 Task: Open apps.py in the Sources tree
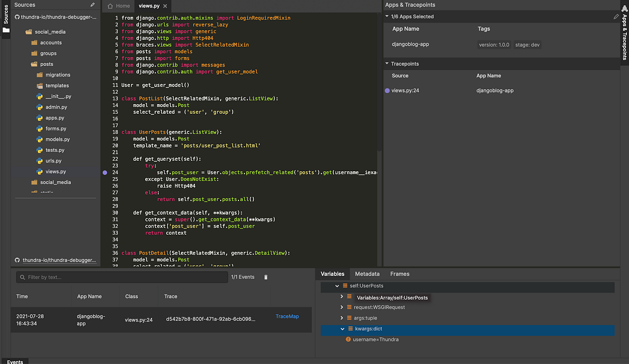tap(55, 118)
